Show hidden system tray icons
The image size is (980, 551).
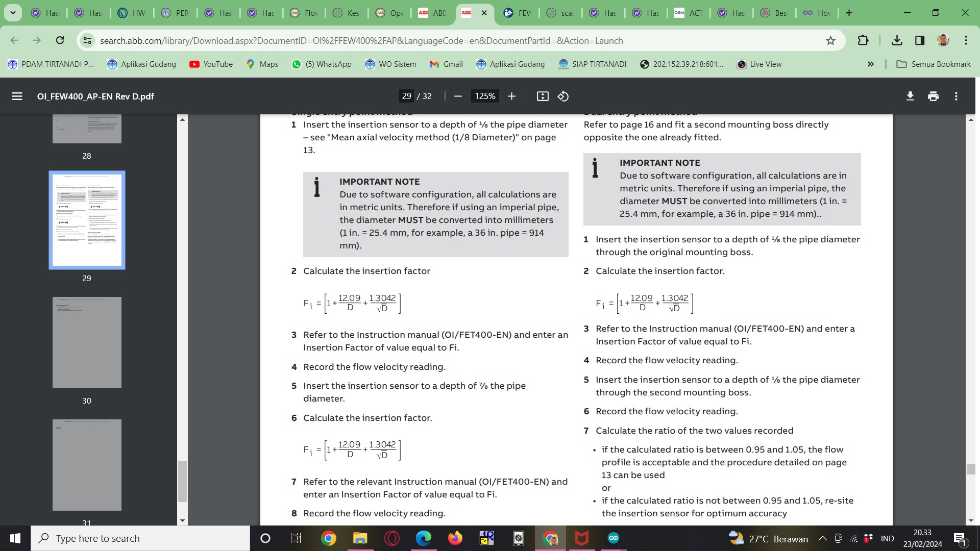coord(822,538)
